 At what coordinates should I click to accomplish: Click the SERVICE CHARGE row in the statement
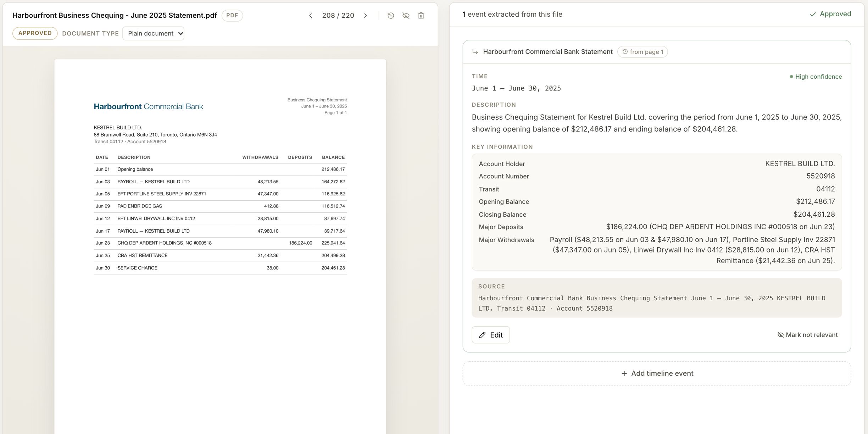click(220, 268)
